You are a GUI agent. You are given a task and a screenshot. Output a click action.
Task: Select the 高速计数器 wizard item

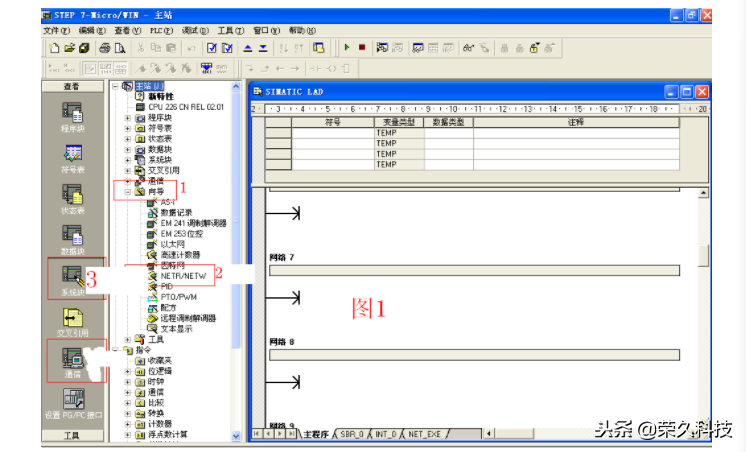pos(180,255)
